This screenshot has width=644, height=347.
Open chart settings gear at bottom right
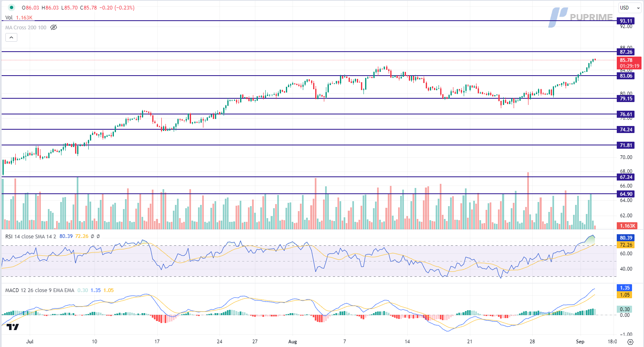point(630,342)
